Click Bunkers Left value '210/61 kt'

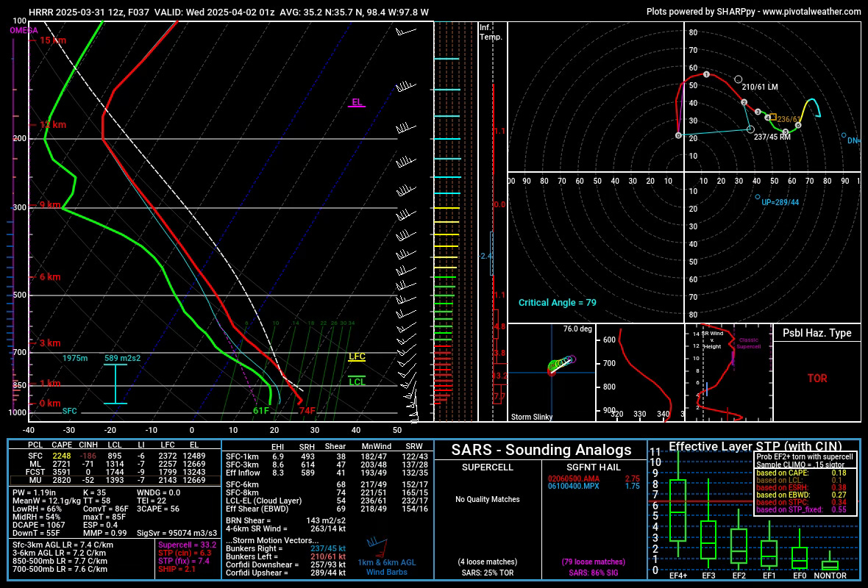[x=328, y=557]
